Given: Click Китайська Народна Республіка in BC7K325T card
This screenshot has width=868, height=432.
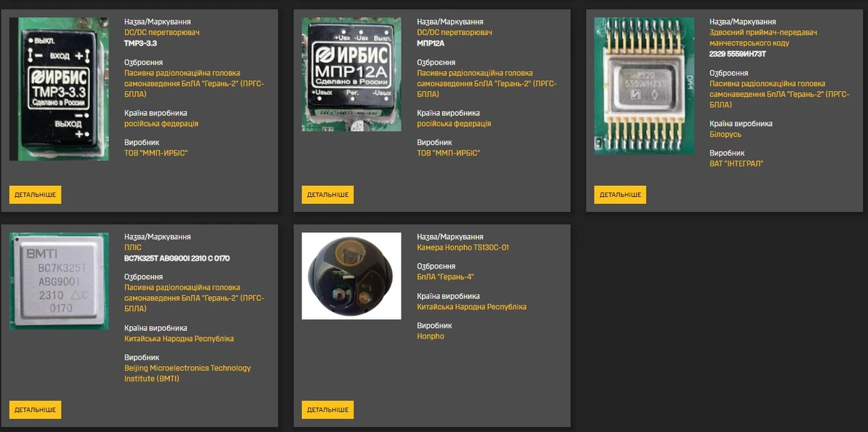Looking at the screenshot, I should 179,339.
